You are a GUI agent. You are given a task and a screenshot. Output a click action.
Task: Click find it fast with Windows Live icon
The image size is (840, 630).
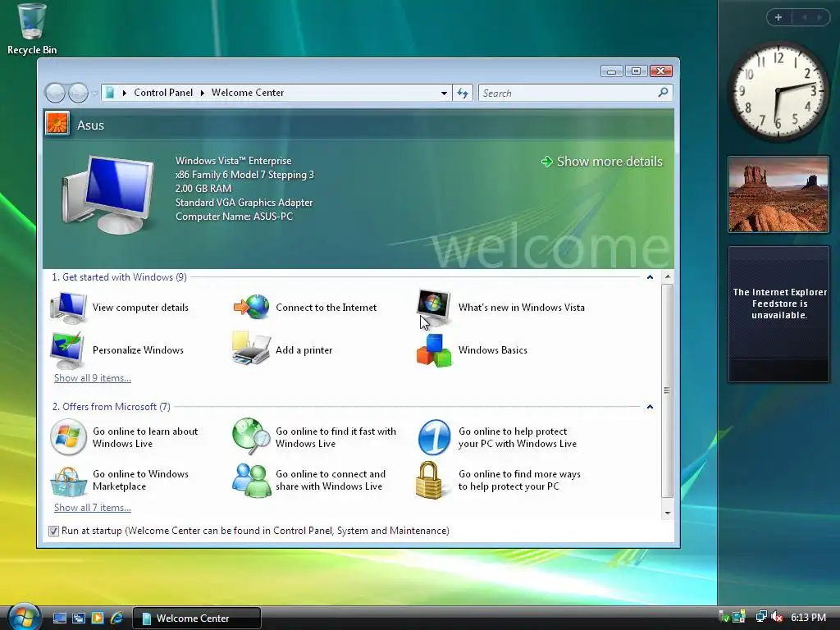[251, 436]
